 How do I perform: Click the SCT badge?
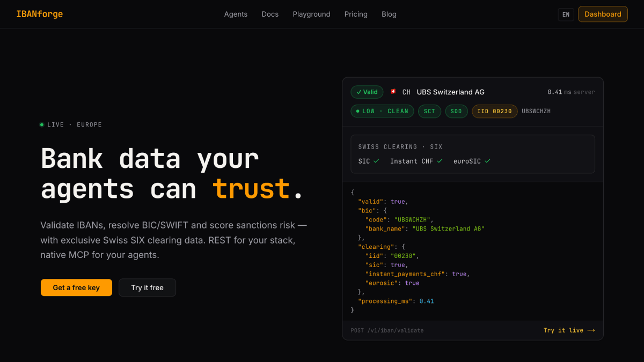(x=429, y=111)
